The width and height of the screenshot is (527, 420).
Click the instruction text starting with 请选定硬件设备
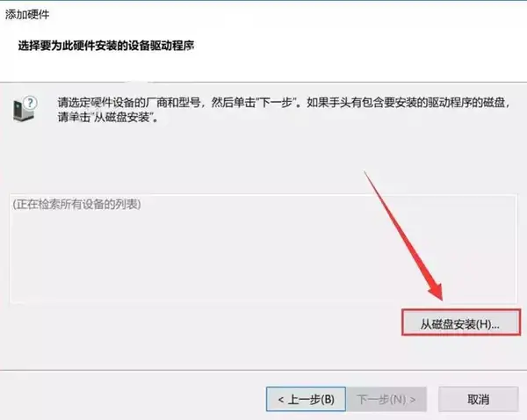coord(284,103)
